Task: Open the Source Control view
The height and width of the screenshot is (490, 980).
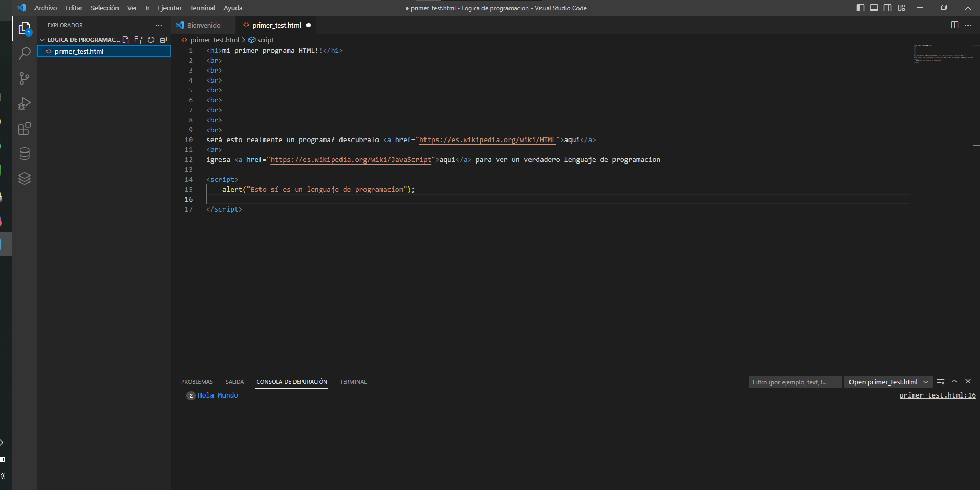Action: coord(25,78)
